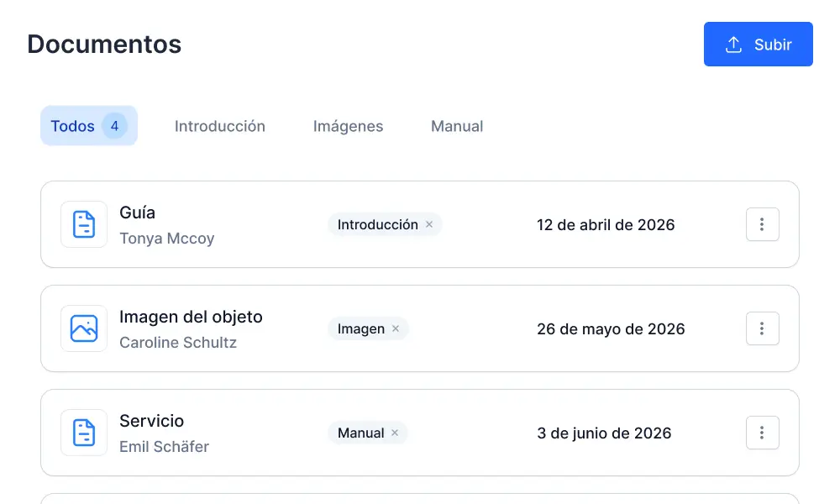Click author name Caroline Schultz
840x504 pixels.
[178, 343]
